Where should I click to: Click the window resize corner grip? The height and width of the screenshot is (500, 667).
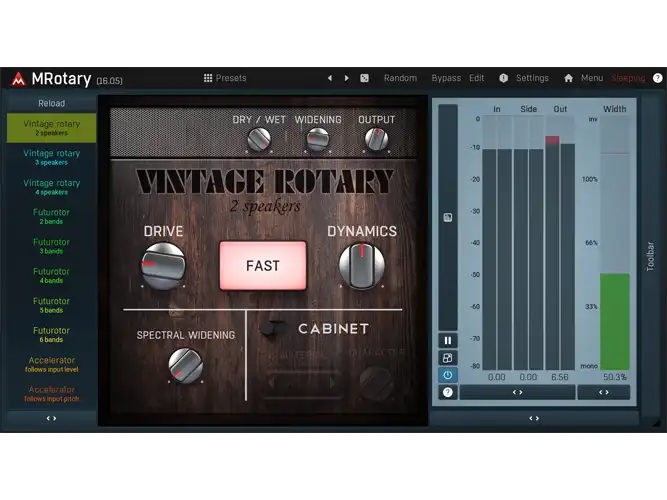(x=656, y=422)
